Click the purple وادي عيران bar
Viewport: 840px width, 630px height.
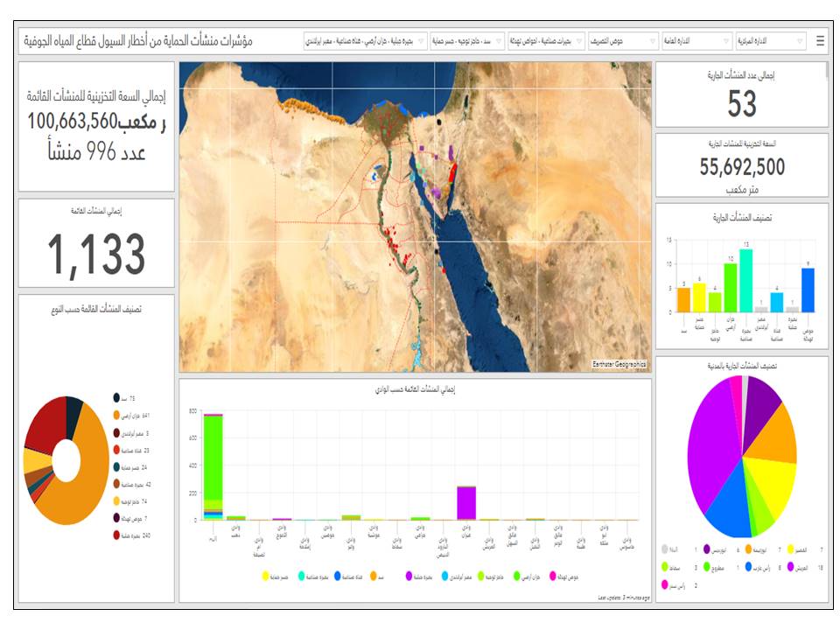466,502
